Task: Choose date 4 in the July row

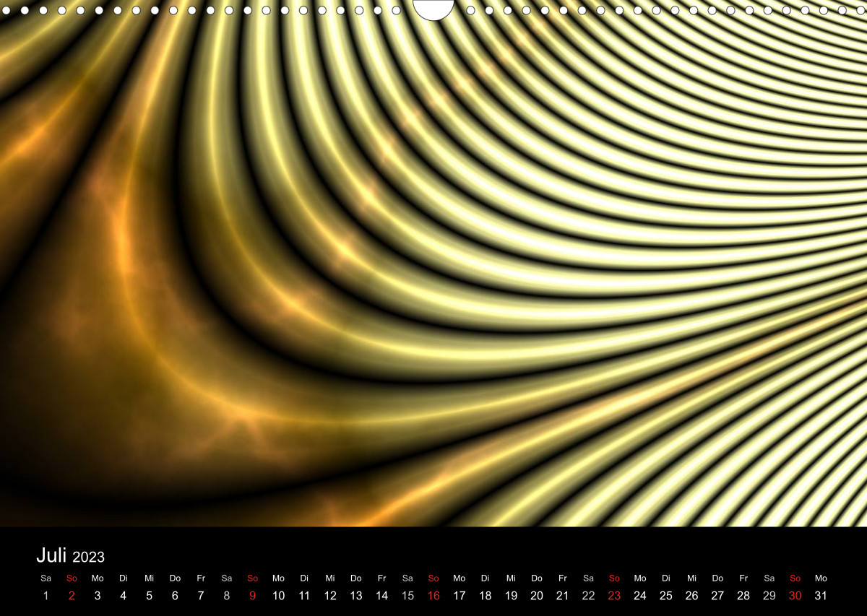Action: (x=124, y=596)
